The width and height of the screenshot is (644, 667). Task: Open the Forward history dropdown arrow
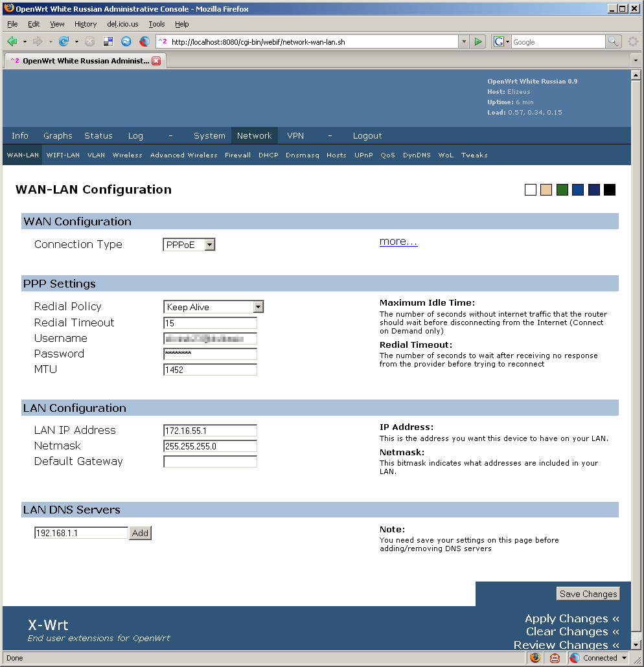coord(51,41)
